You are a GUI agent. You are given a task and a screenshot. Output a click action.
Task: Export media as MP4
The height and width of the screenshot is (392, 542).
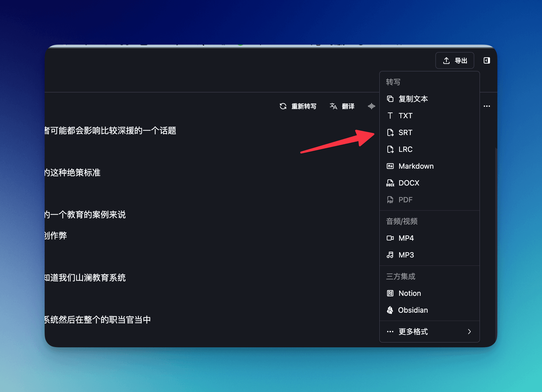[x=430, y=238]
